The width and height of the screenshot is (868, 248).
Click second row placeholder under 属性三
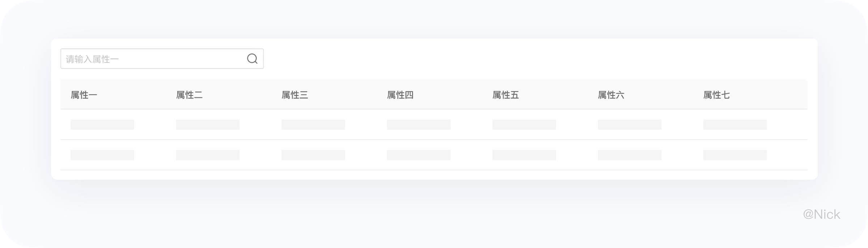pos(313,155)
